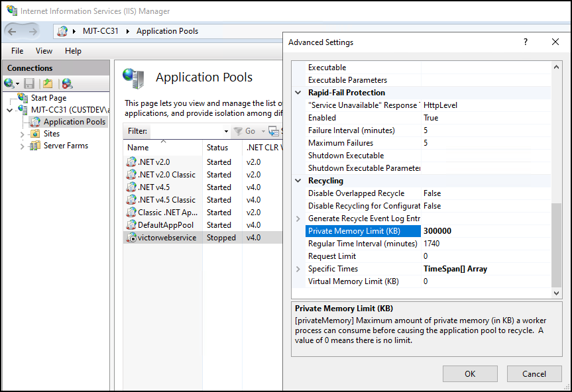Click the folder icon in Connections toolbar
This screenshot has height=392, width=572.
point(48,83)
